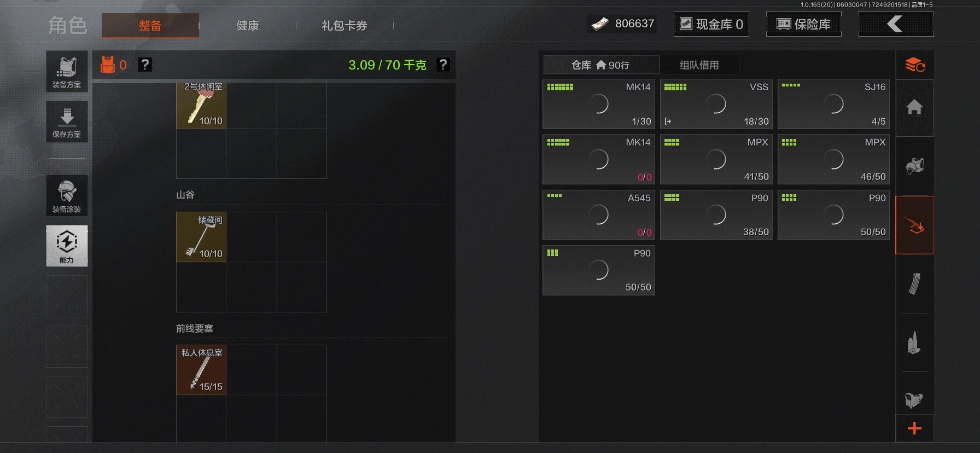980x453 pixels.
Task: Switch to the 整备 tab
Action: point(150,25)
